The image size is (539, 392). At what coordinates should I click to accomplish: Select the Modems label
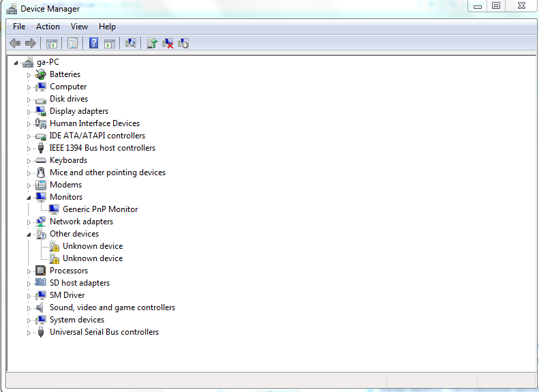[65, 185]
